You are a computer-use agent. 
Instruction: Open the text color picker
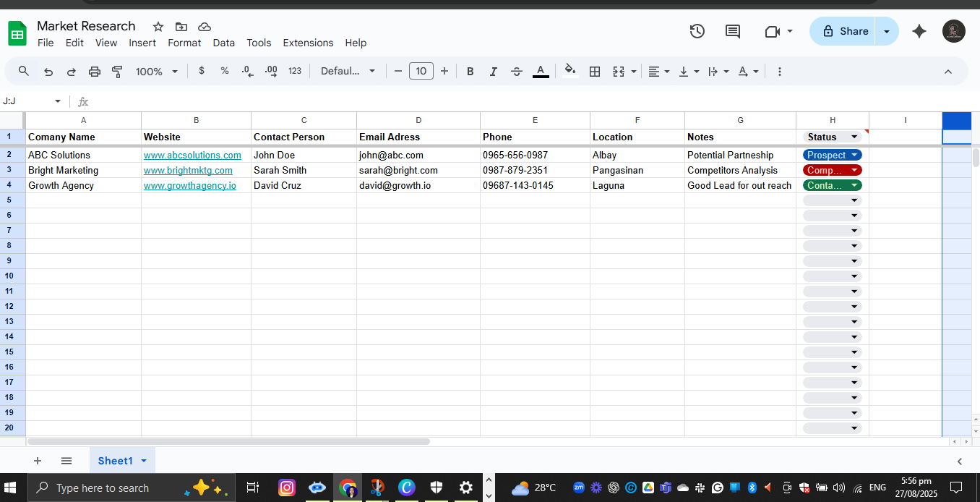coord(541,71)
